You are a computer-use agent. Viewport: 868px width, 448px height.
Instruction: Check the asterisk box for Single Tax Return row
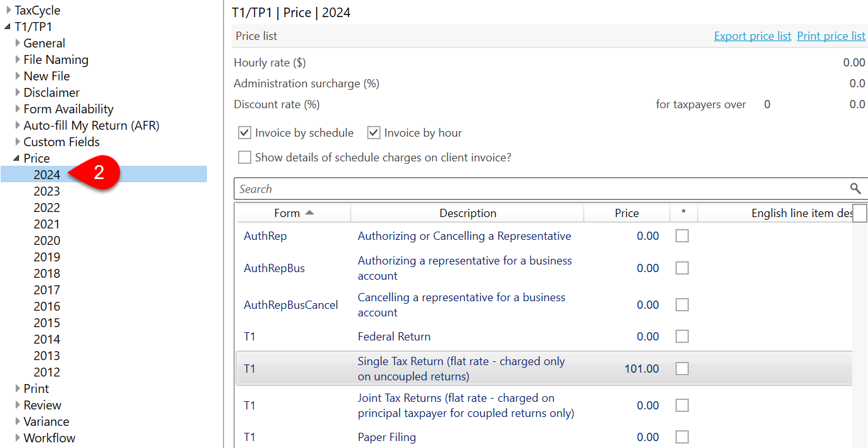[x=682, y=368]
